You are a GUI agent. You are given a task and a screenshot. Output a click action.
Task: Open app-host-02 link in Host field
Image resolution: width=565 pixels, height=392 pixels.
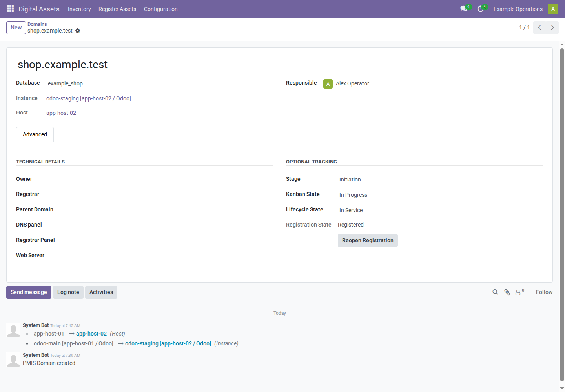tap(61, 113)
